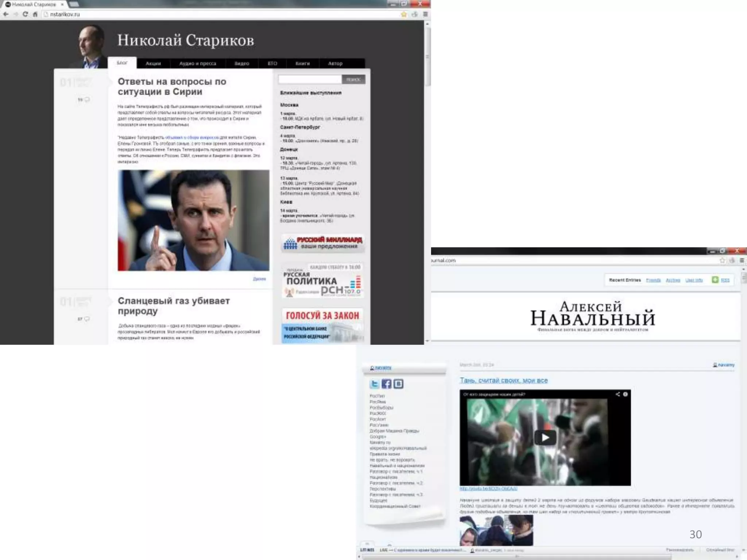Open the Chrome menu in LiveJournal window
This screenshot has height=560, width=747.
[742, 260]
